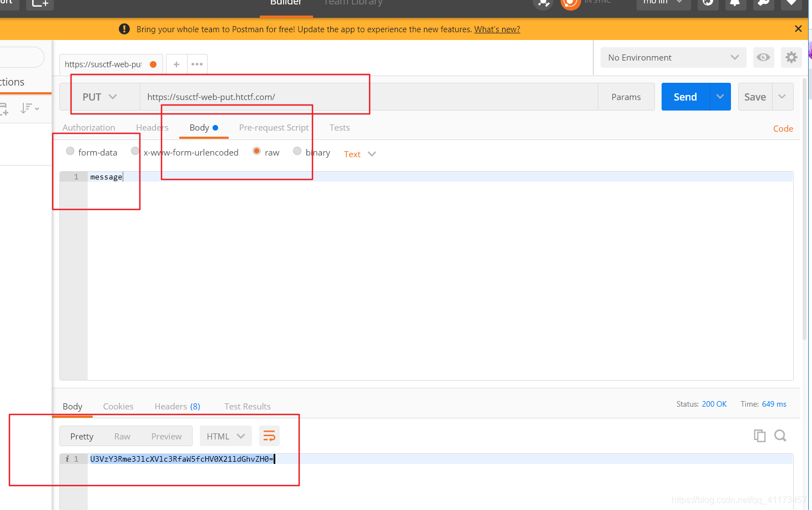Switch response view to Preview
This screenshot has width=812, height=510.
167,436
